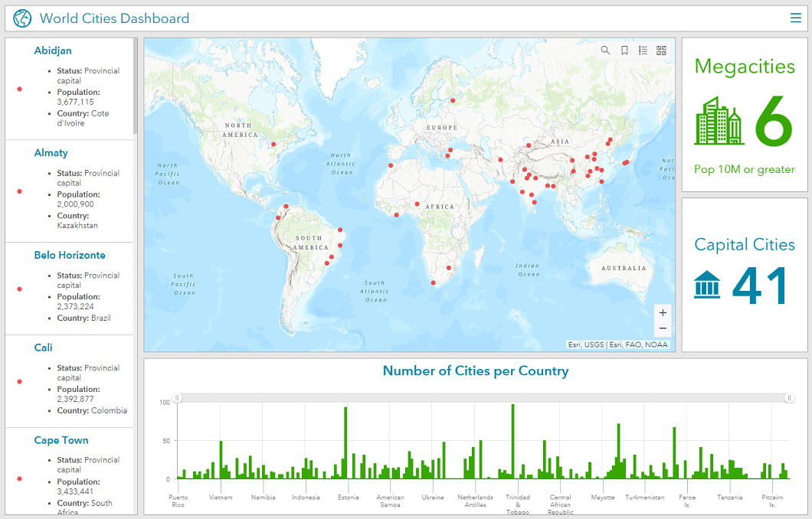
Task: Click the red dot beside Abidjan
Action: tap(20, 89)
